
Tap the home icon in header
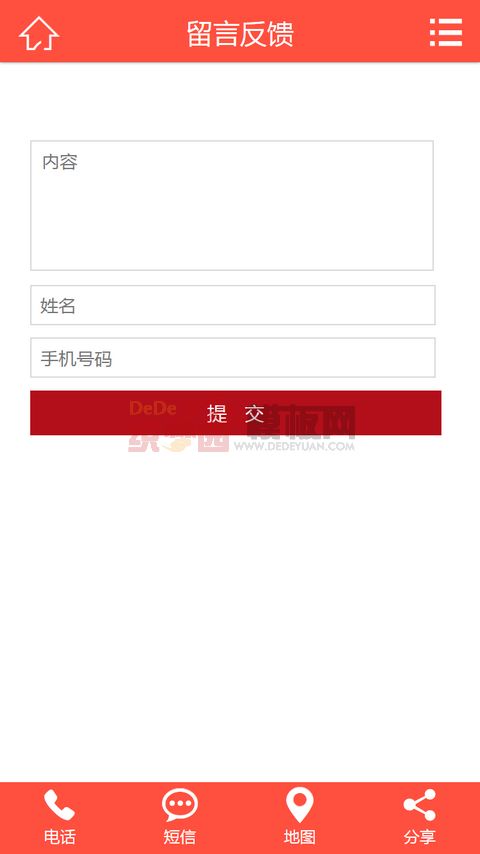39,34
